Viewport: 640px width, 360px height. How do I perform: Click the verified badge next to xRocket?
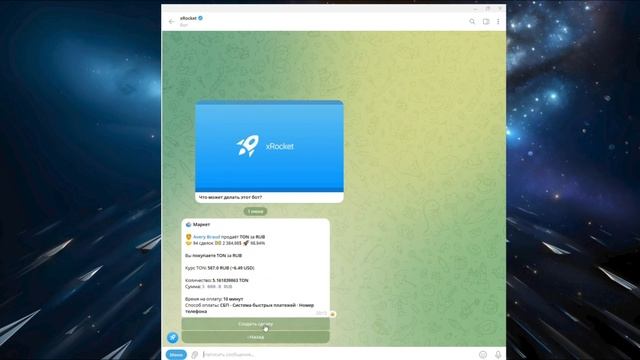point(201,18)
